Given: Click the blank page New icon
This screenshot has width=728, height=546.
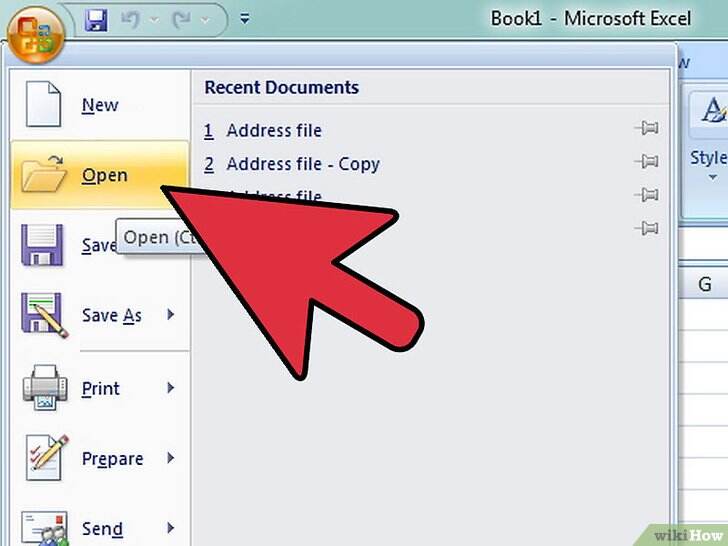Looking at the screenshot, I should tap(43, 104).
